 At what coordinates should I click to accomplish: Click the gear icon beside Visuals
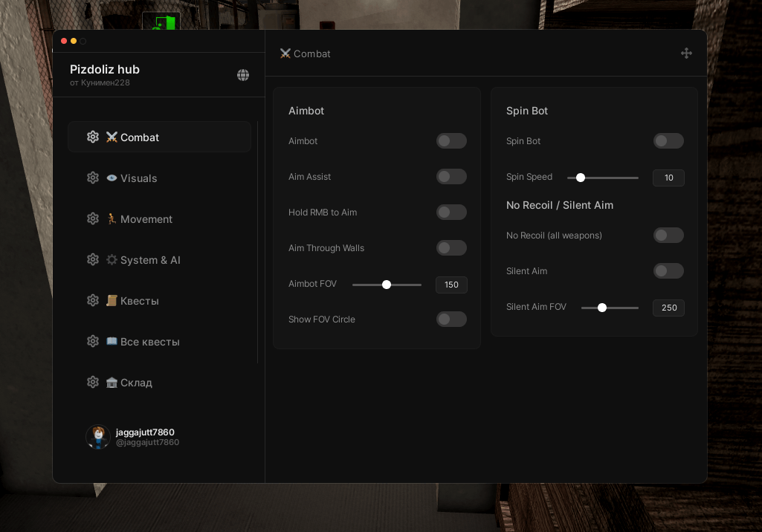pos(93,178)
